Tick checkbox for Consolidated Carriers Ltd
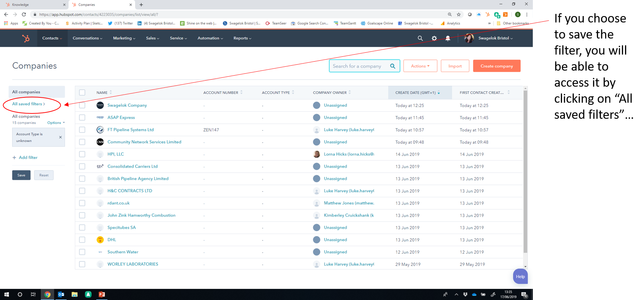The image size is (644, 300). [82, 166]
